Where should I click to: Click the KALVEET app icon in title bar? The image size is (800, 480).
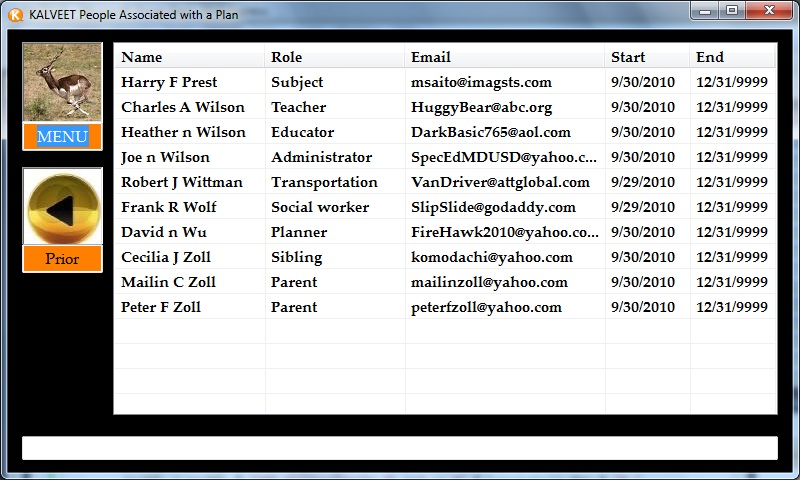click(14, 14)
